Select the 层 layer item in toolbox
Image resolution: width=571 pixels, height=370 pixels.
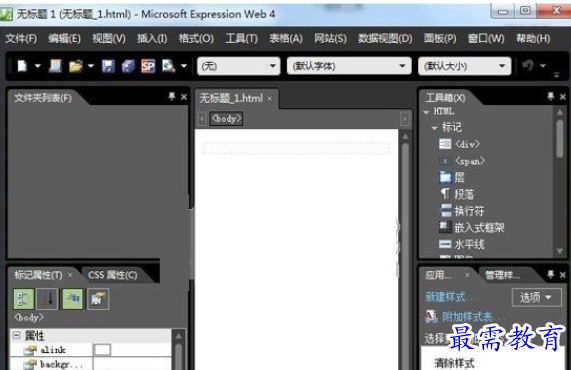452,177
